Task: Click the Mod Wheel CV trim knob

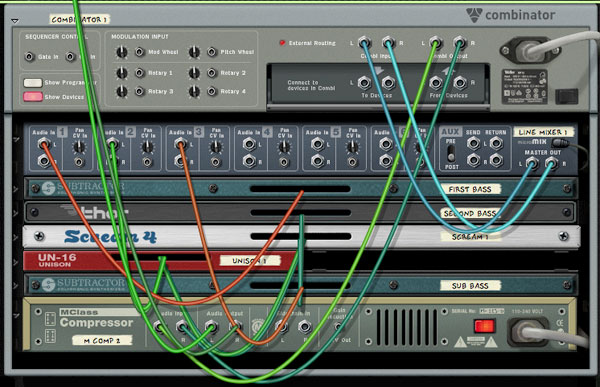Action: pyautogui.click(x=121, y=52)
